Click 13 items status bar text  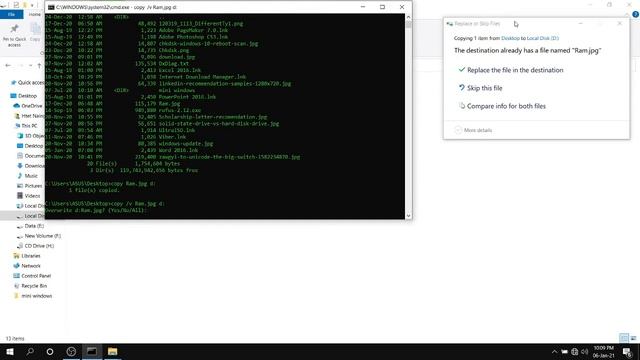click(x=15, y=338)
